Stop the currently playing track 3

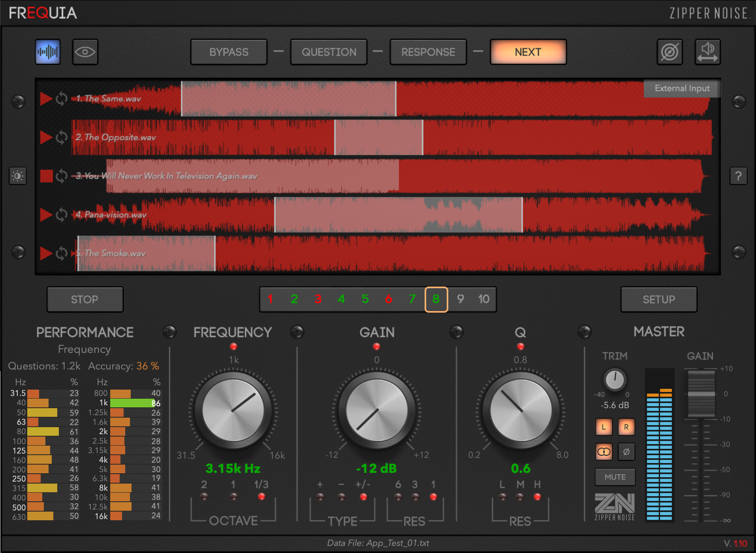[46, 176]
